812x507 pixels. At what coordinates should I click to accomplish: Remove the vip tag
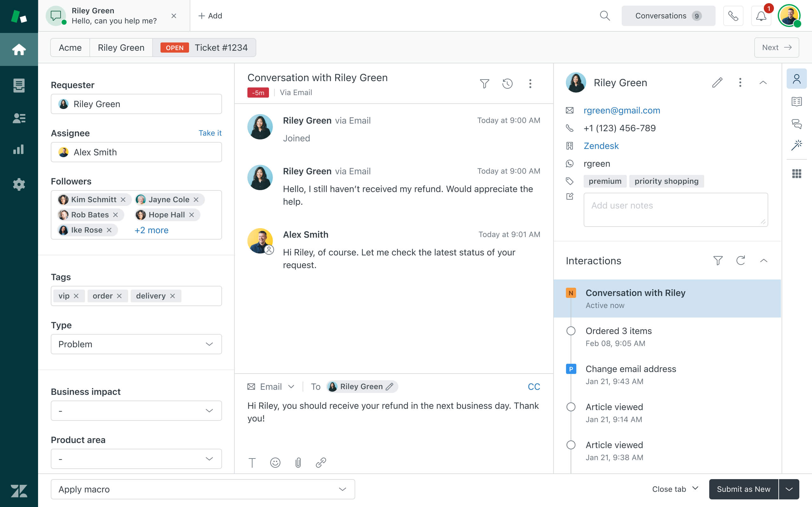76,296
